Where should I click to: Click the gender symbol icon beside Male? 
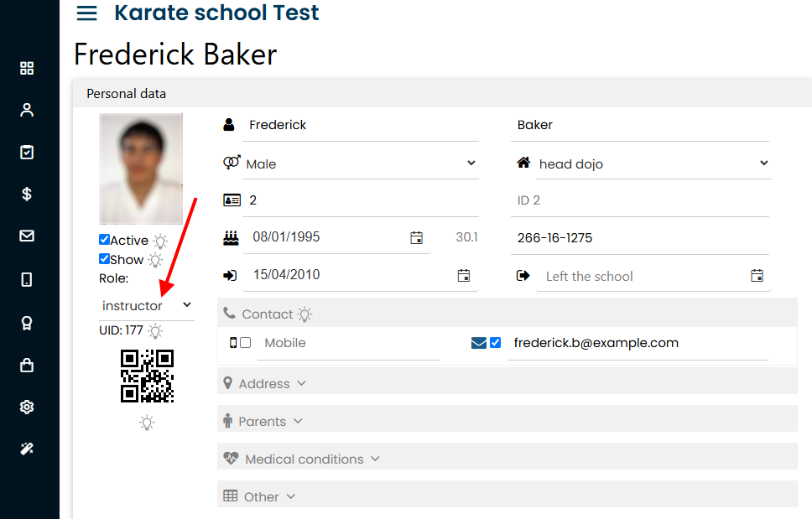[232, 162]
